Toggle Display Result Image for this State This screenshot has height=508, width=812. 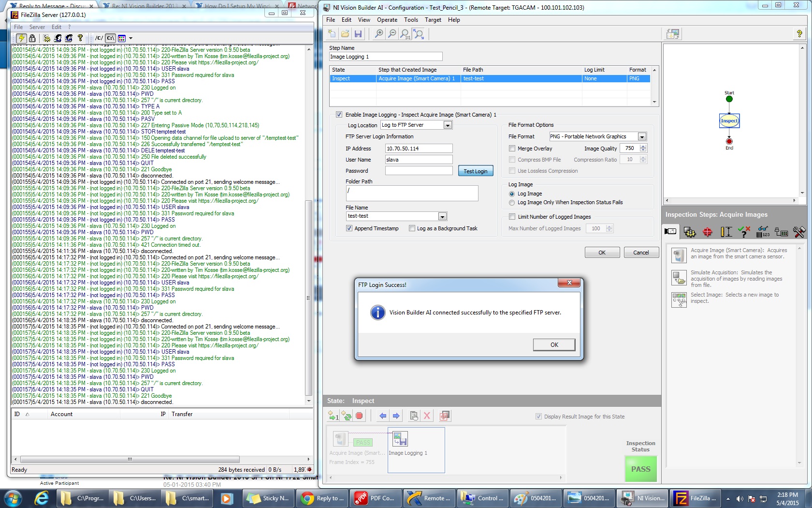click(538, 417)
